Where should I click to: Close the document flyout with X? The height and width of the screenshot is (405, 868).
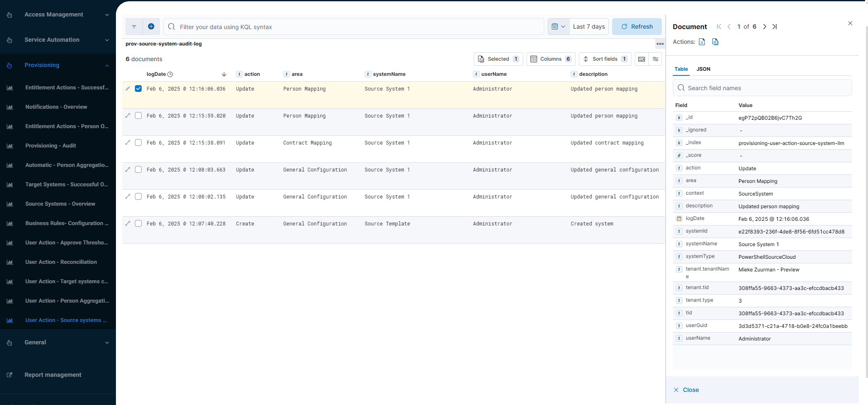coord(850,23)
